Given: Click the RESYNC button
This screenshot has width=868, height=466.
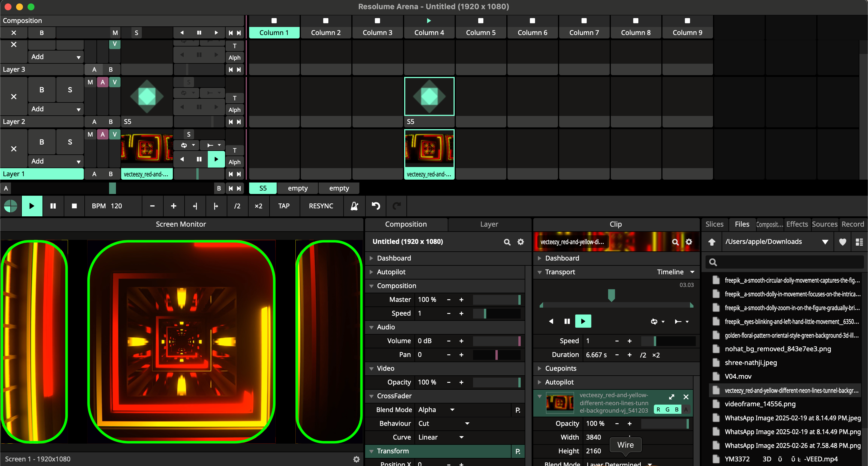Looking at the screenshot, I should [321, 206].
